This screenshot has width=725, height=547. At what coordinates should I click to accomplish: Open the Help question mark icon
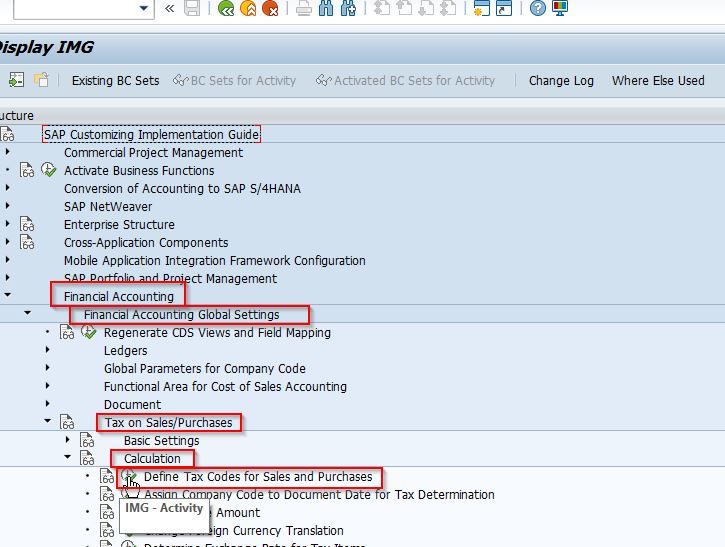tap(537, 8)
